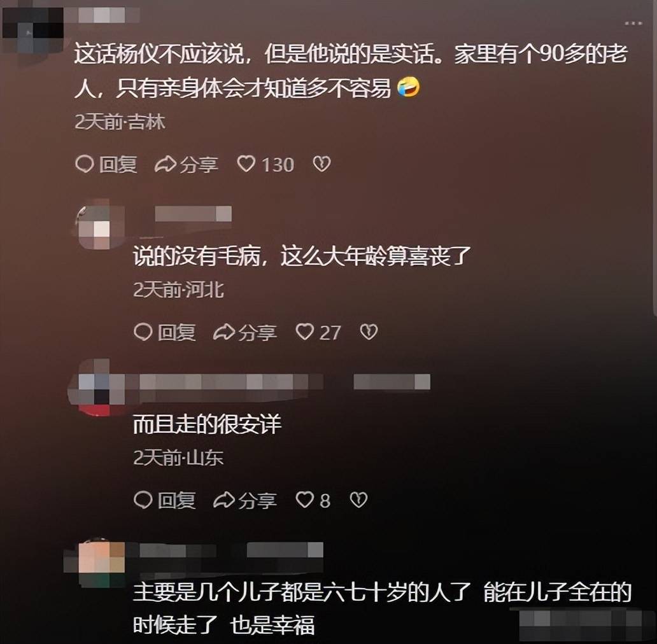The image size is (657, 644).
Task: Click the laughing-crying emoji in first comment
Action: (408, 88)
